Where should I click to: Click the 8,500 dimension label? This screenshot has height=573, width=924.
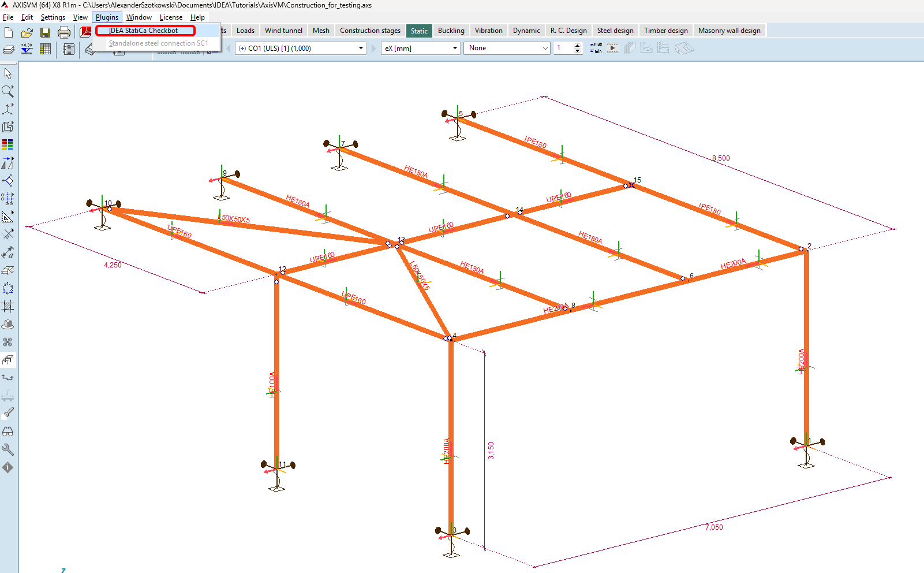click(721, 158)
